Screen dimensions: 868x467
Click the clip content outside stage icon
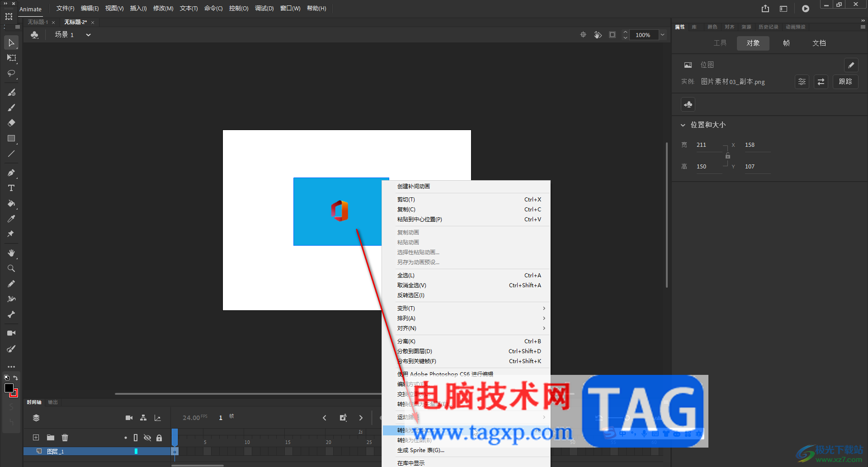(613, 35)
